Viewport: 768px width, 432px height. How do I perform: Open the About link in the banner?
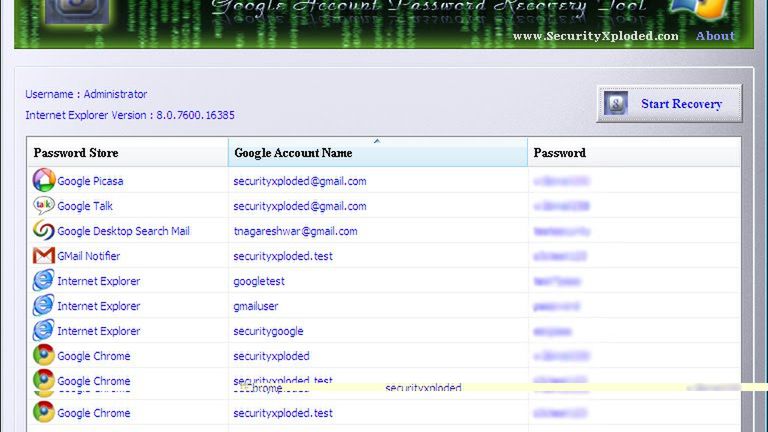coord(715,36)
